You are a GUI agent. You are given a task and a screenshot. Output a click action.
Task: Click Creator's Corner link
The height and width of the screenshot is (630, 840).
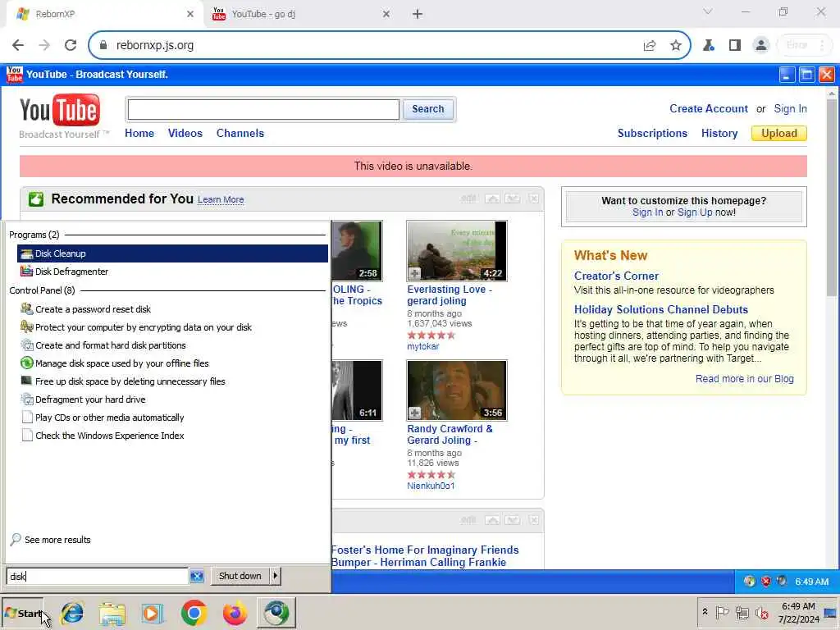tap(616, 276)
